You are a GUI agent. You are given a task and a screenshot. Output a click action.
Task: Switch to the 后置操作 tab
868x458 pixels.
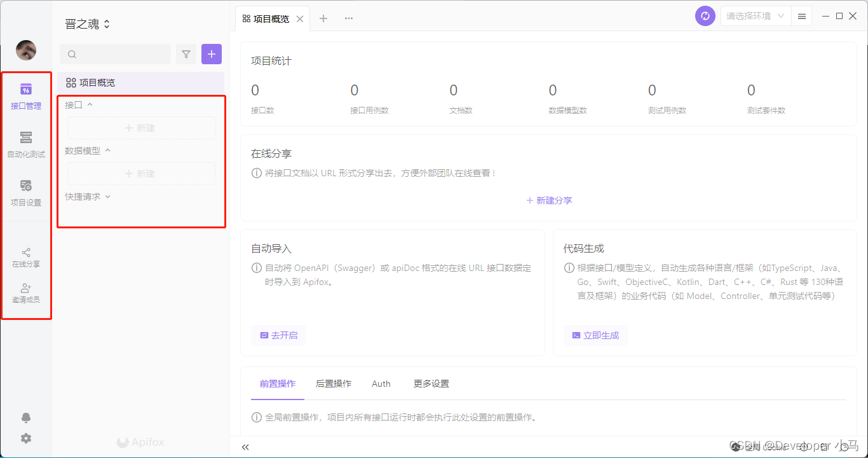(334, 384)
